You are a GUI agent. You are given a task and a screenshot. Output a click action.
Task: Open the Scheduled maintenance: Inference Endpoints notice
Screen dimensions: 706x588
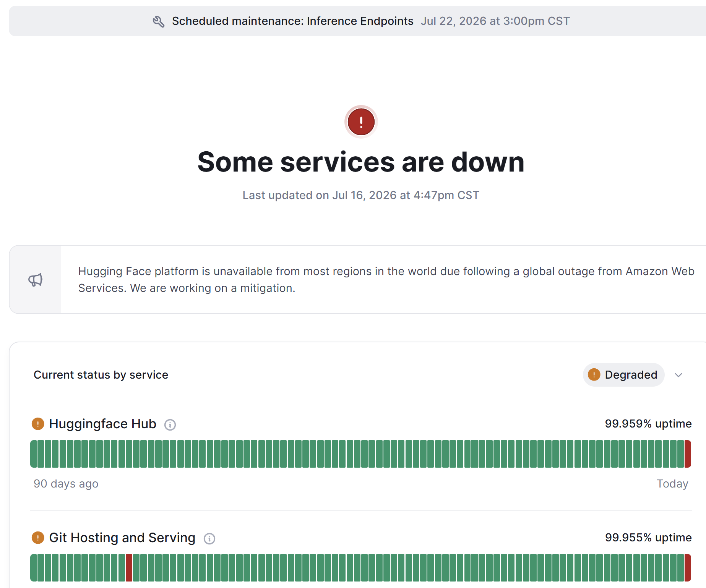coord(292,21)
